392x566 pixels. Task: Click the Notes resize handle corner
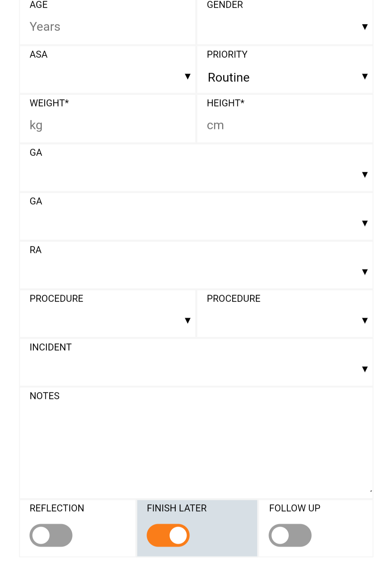coord(371,491)
